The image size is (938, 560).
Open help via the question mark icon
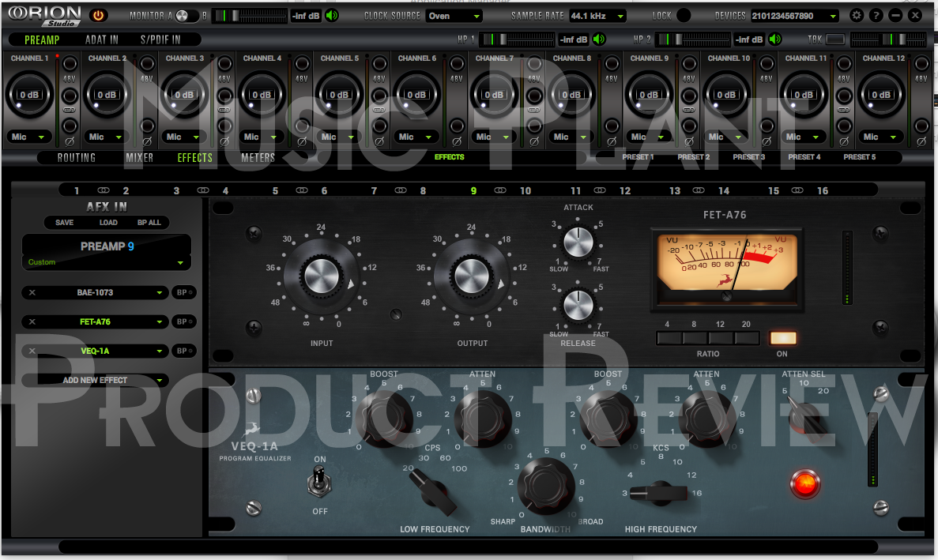pos(876,16)
